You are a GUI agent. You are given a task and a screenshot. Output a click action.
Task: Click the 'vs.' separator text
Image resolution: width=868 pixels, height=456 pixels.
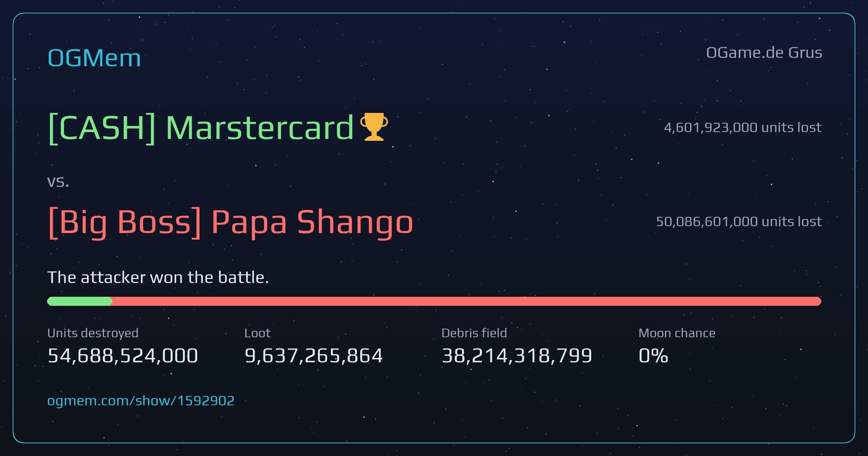pos(58,182)
